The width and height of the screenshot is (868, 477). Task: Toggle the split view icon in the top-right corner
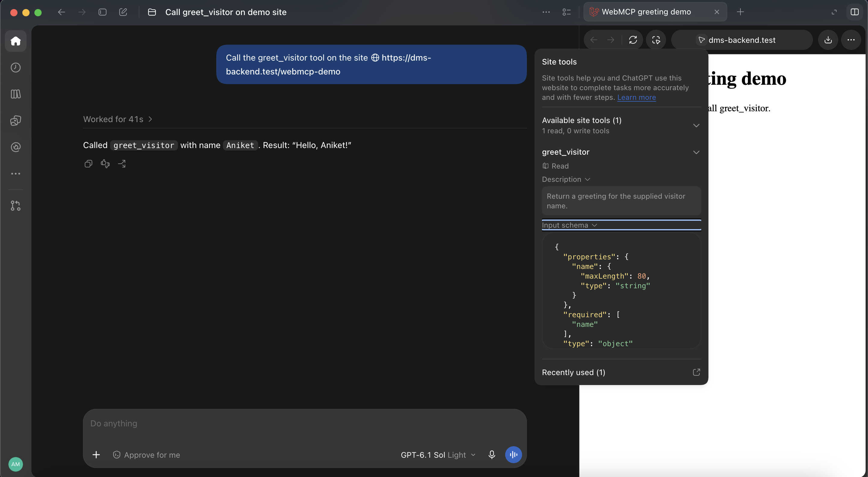[854, 12]
